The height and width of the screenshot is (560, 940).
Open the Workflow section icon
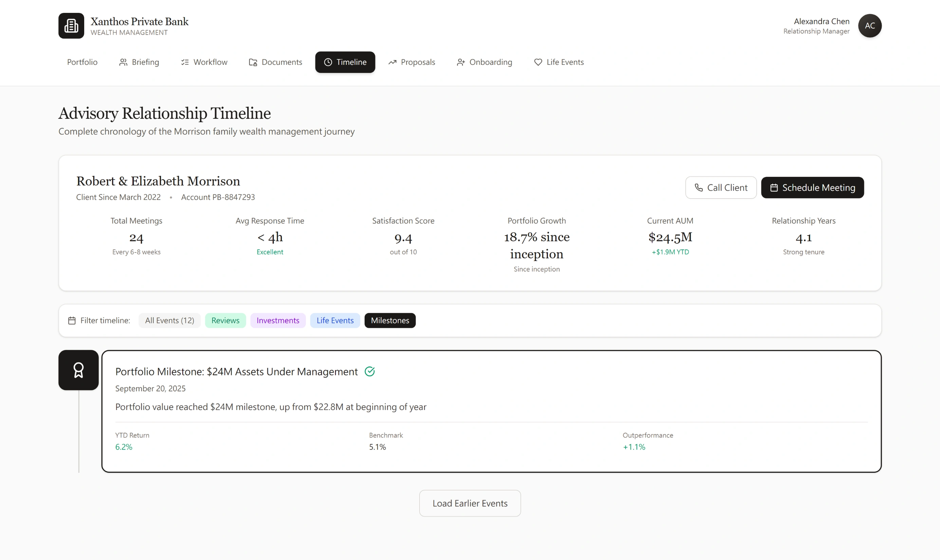coord(185,62)
